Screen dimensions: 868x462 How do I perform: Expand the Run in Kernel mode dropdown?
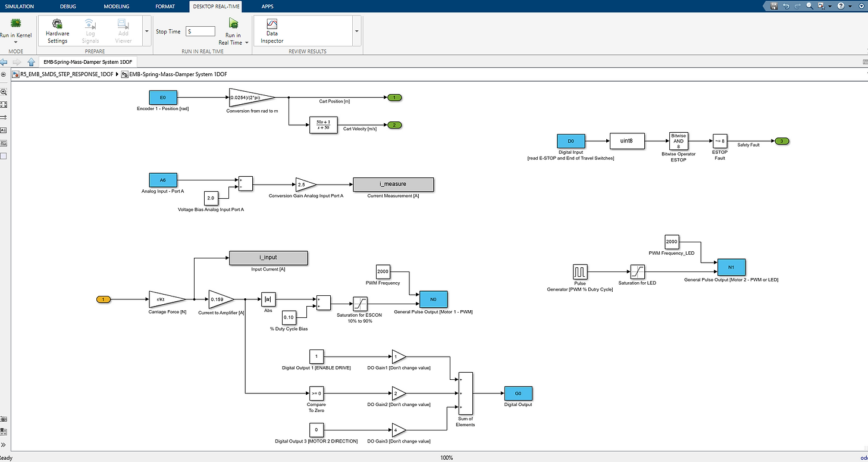coord(16,43)
